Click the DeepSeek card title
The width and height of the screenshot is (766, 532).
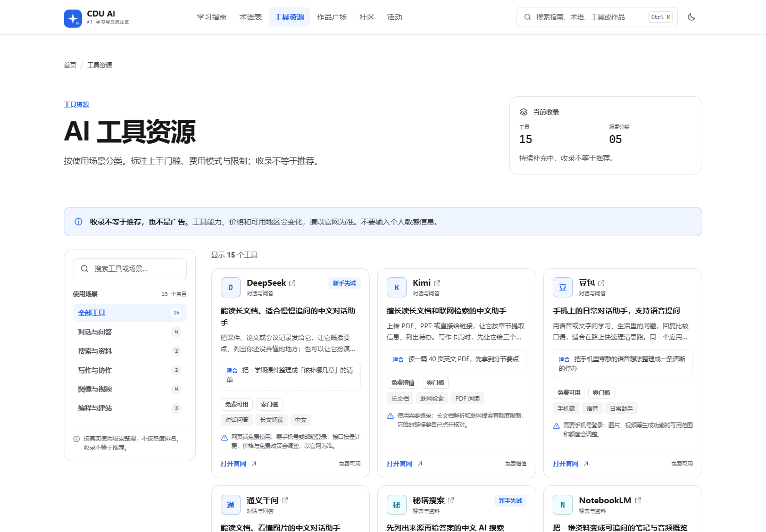(267, 283)
